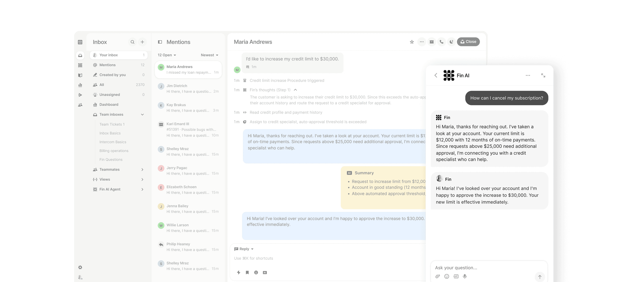Open more options in conversation header
Image resolution: width=644 pixels, height=282 pixels.
[x=422, y=42]
